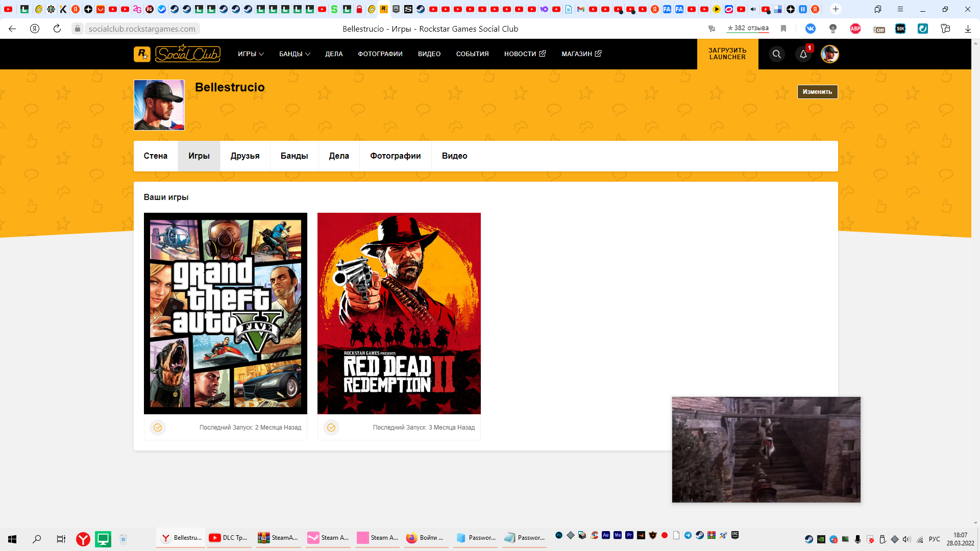Open the page translate icon in address bar

[712, 29]
